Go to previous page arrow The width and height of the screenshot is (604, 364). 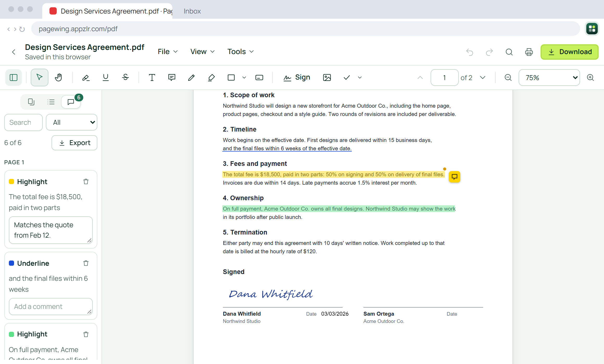pos(420,77)
